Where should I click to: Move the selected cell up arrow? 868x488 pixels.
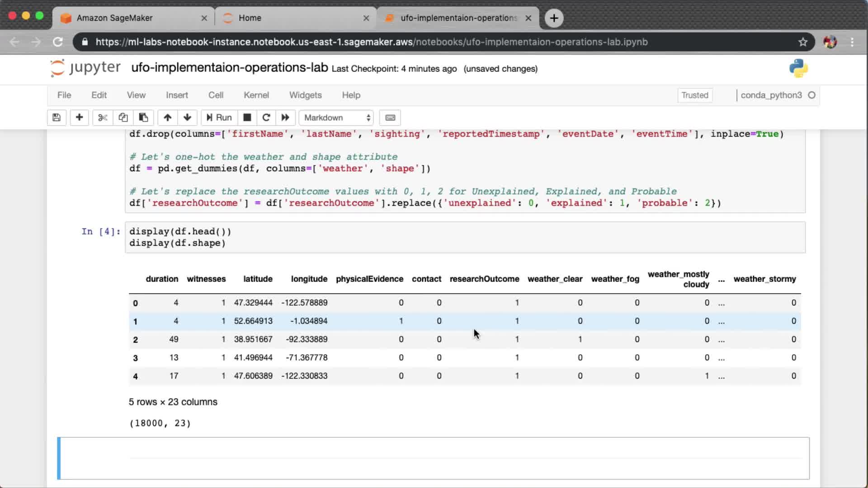coord(167,117)
